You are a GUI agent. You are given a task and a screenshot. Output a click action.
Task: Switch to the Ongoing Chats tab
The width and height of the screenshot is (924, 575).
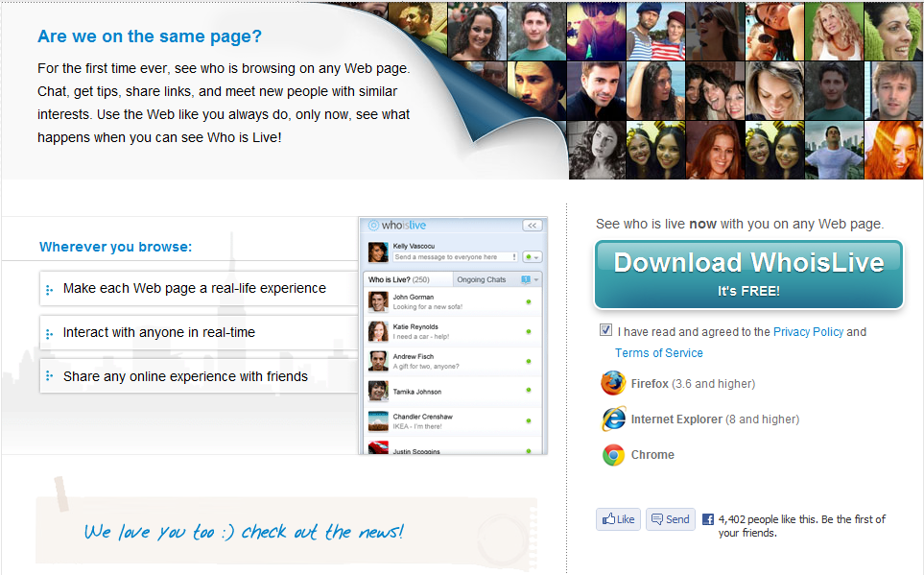click(x=482, y=279)
